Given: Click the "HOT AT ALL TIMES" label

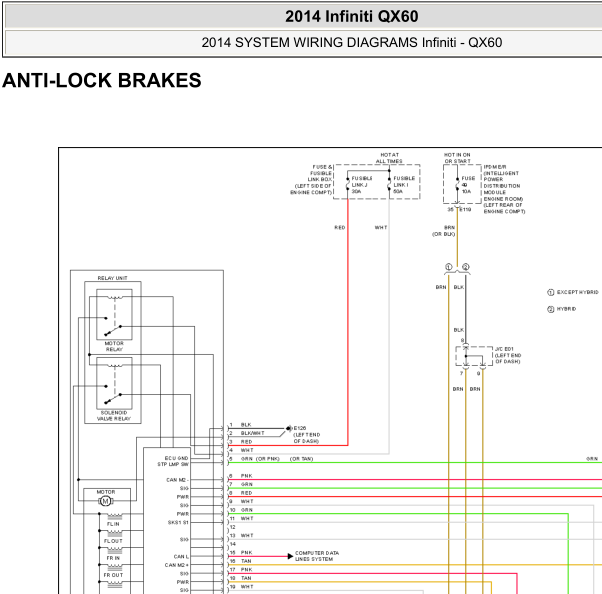Looking at the screenshot, I should point(389,158).
